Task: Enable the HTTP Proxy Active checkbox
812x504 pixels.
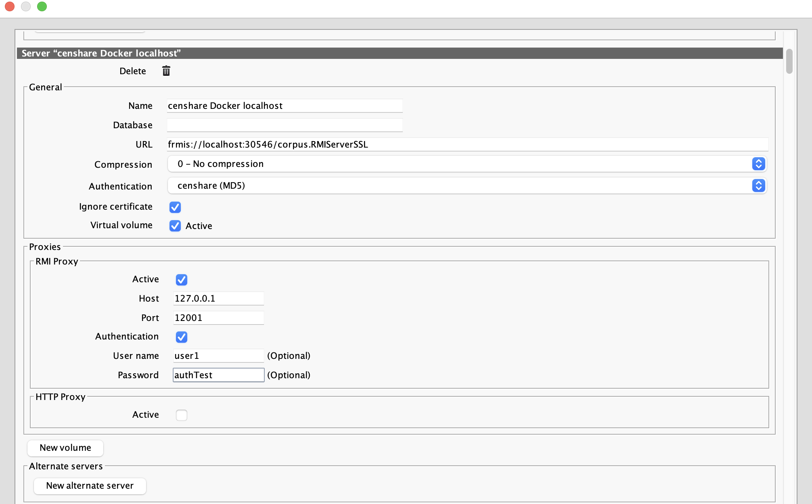Action: (182, 415)
